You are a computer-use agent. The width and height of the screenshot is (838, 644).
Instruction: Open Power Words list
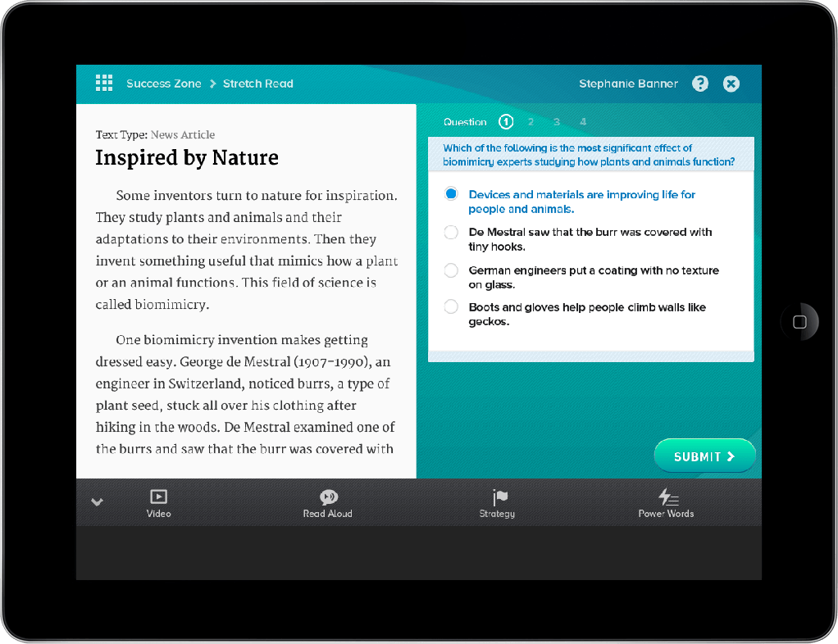(666, 503)
